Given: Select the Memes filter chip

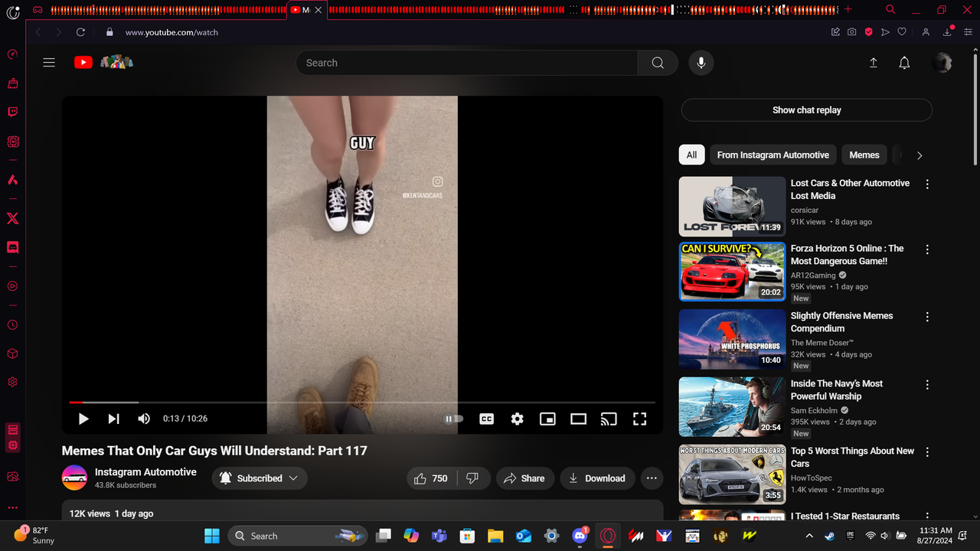Looking at the screenshot, I should [x=864, y=155].
